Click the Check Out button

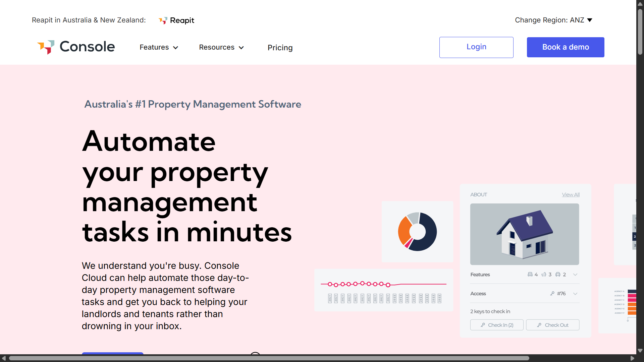[553, 325]
